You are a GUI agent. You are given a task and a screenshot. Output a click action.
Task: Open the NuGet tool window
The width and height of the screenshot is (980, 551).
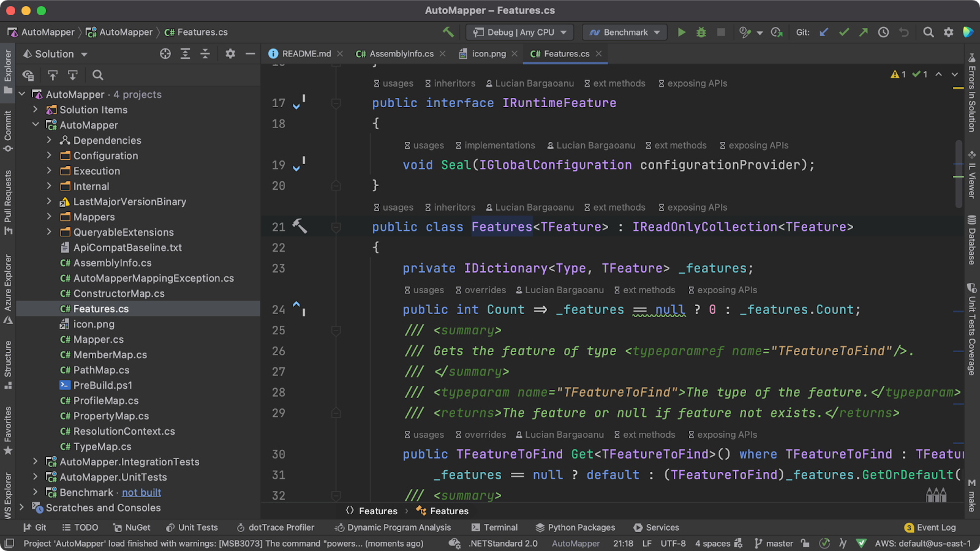(x=132, y=527)
